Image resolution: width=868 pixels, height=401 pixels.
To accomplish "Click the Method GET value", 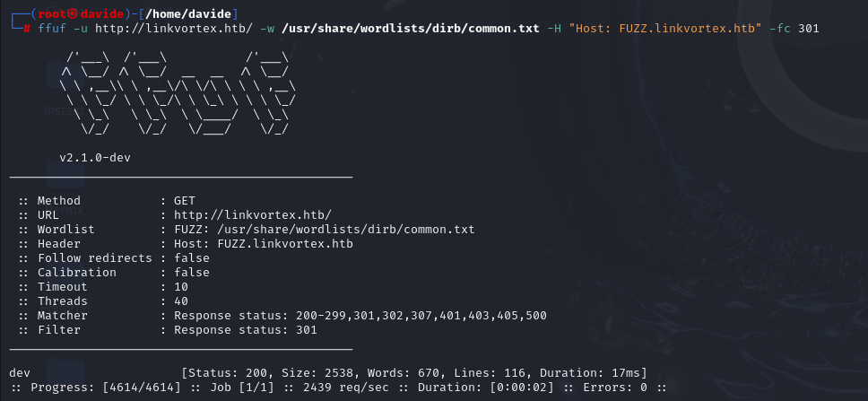I will pyautogui.click(x=185, y=201).
